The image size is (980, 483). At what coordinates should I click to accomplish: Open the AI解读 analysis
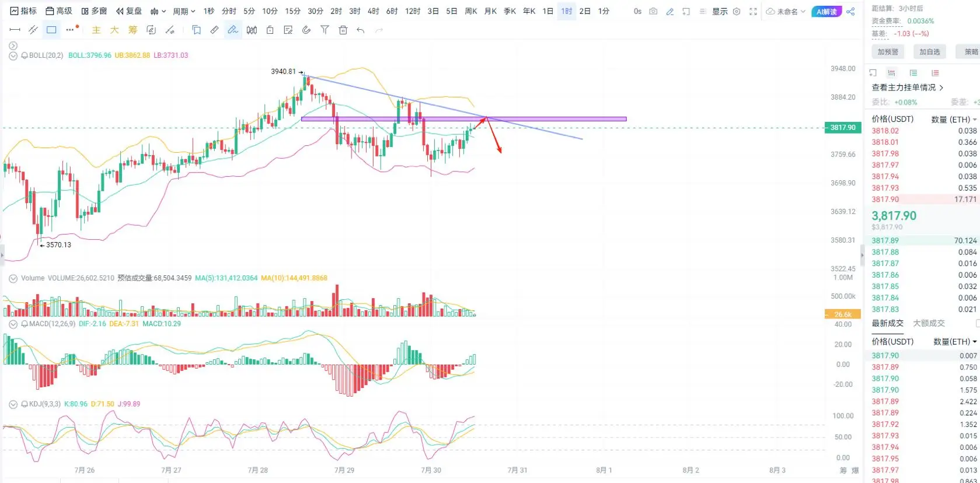tap(826, 12)
